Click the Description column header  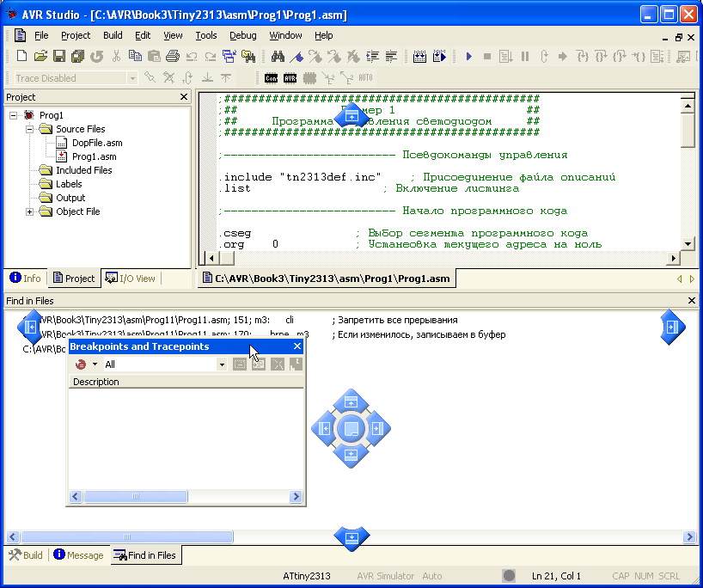point(186,382)
